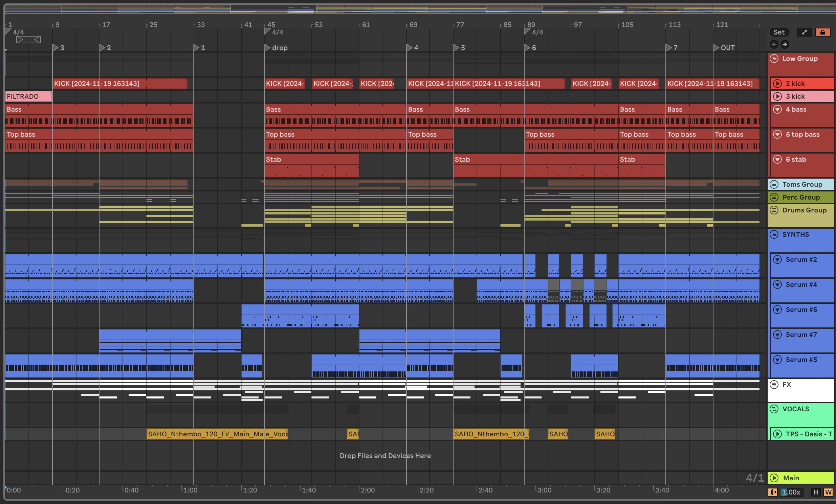Click the play icon on TPS - Oasis track

click(x=777, y=434)
